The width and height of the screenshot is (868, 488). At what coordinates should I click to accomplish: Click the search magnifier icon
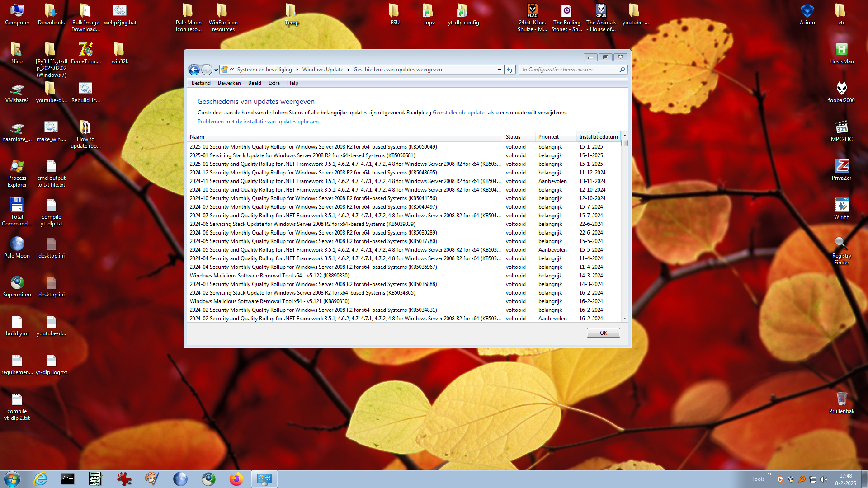pos(622,70)
